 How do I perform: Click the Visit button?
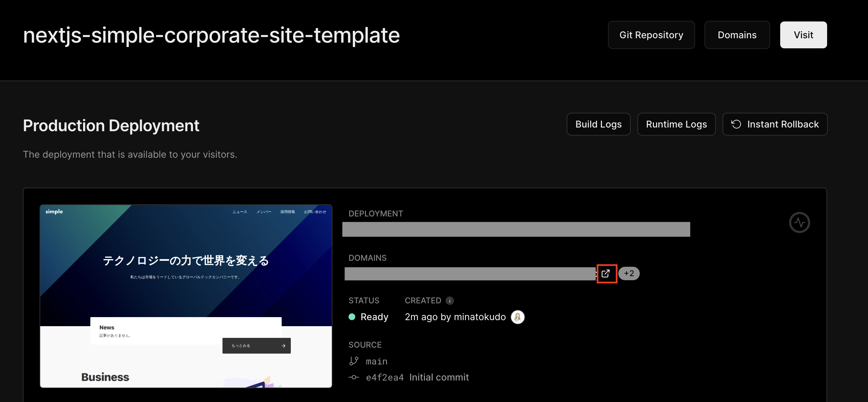803,35
